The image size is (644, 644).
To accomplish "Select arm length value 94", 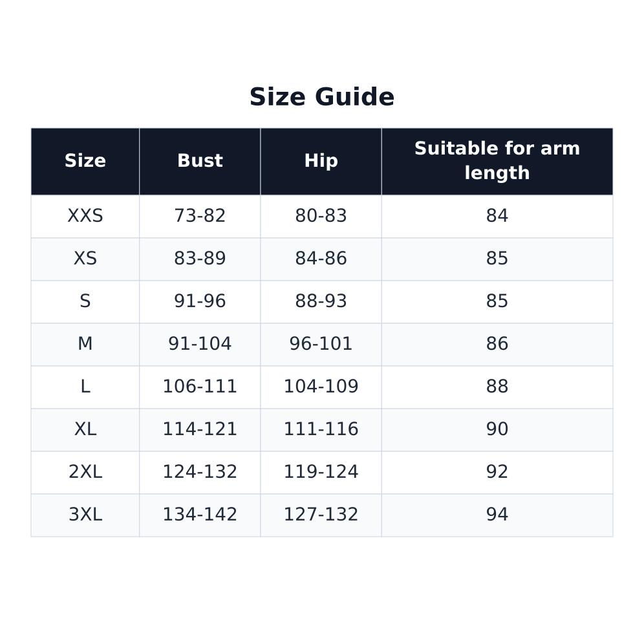I will 497,515.
